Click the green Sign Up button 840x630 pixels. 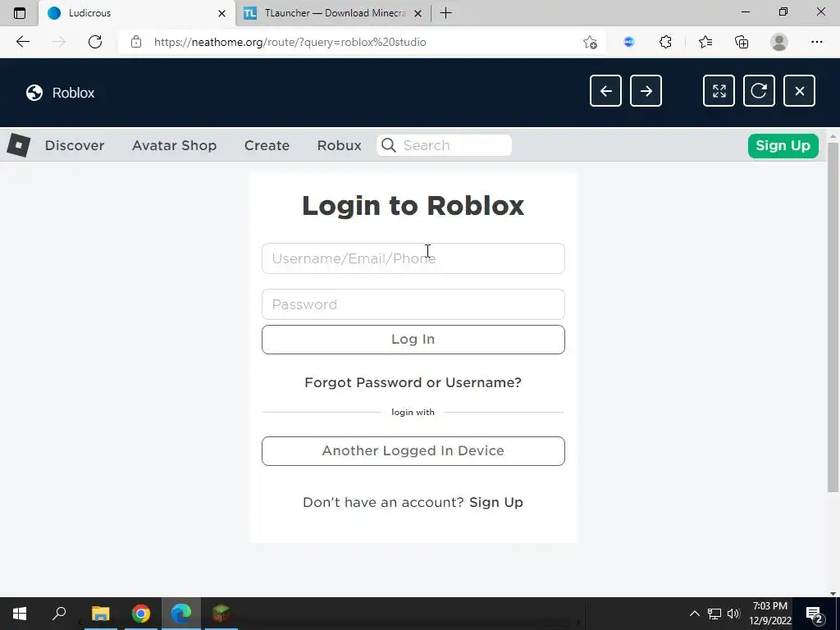[x=783, y=146]
